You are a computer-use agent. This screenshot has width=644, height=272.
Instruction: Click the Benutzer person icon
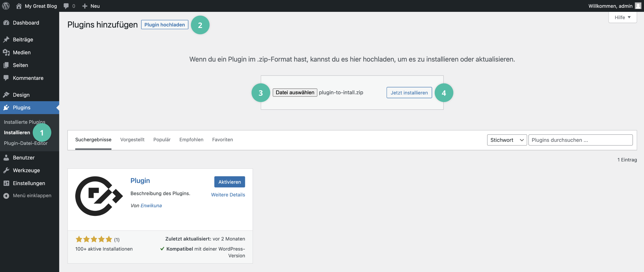pyautogui.click(x=6, y=158)
